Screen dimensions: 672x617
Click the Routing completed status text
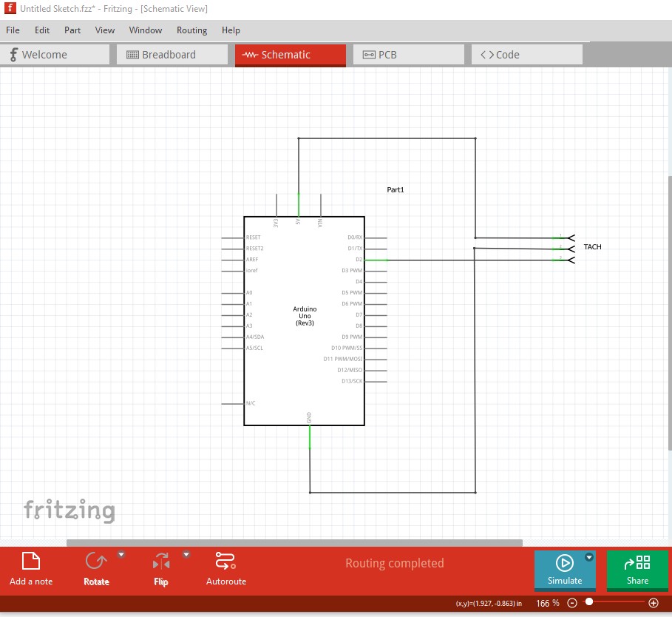394,563
